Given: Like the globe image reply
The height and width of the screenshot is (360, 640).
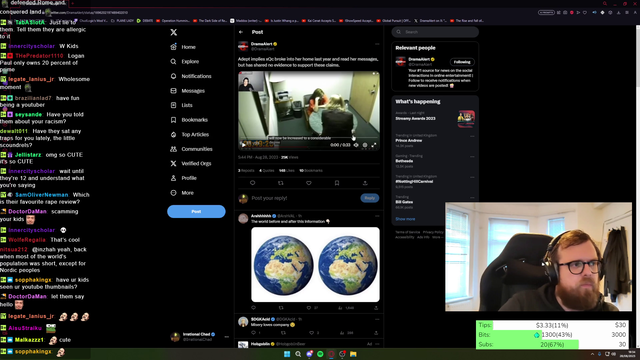Looking at the screenshot, I should [x=309, y=308].
